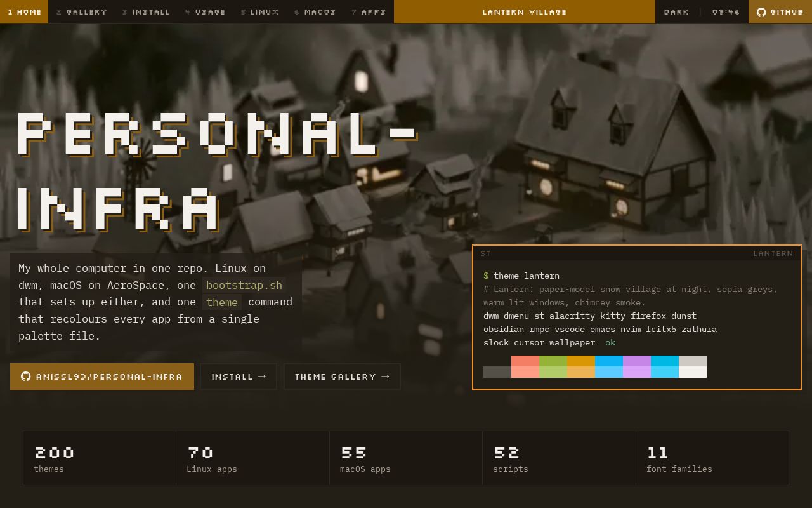Click the 'theme' inline code label
Image resolution: width=812 pixels, height=508 pixels.
[222, 302]
